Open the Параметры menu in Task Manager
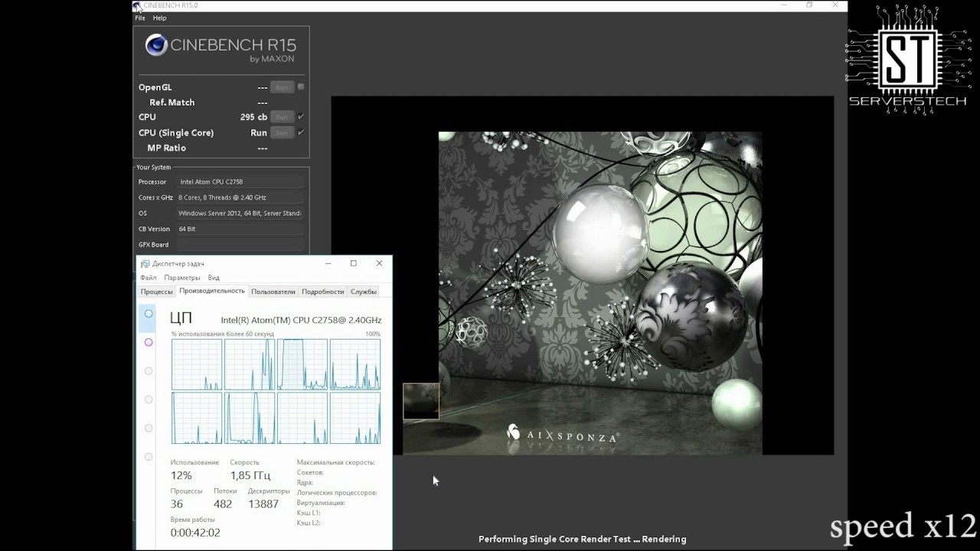Image resolution: width=980 pixels, height=551 pixels. (182, 278)
